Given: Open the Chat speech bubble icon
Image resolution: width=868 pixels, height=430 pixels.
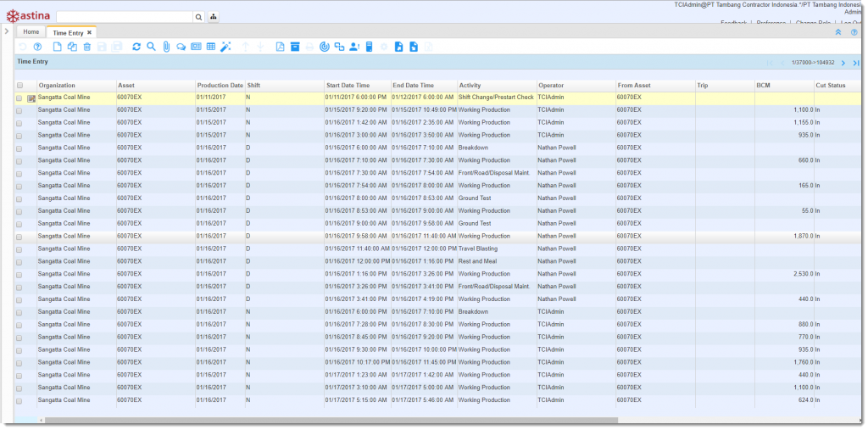Looking at the screenshot, I should 181,47.
